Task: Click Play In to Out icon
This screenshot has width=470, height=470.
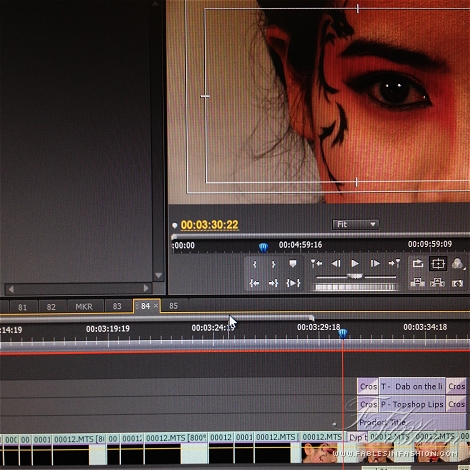Action: click(293, 283)
